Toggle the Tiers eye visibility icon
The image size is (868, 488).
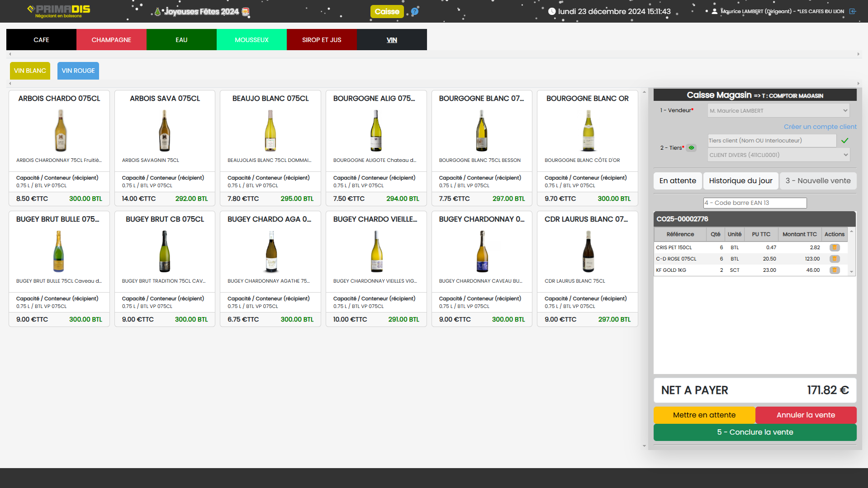coord(691,148)
